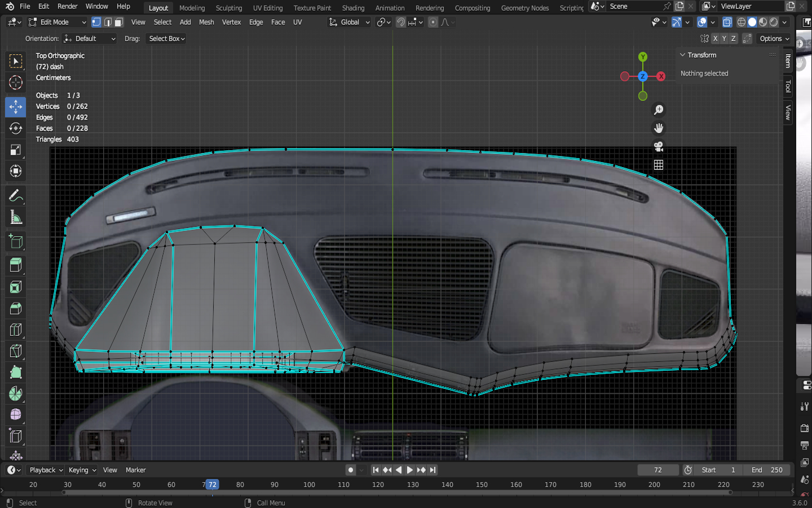Toggle X-ray view in header
The height and width of the screenshot is (508, 812).
pos(727,23)
